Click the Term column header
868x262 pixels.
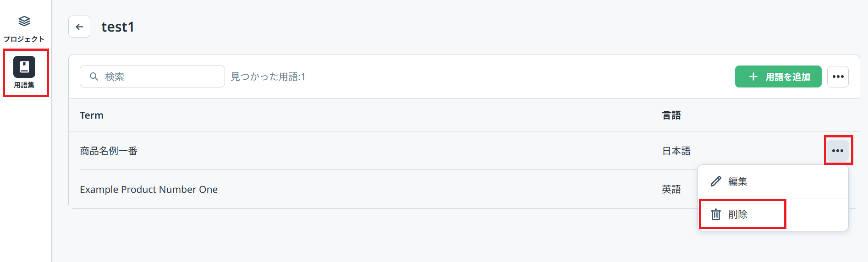tap(92, 115)
